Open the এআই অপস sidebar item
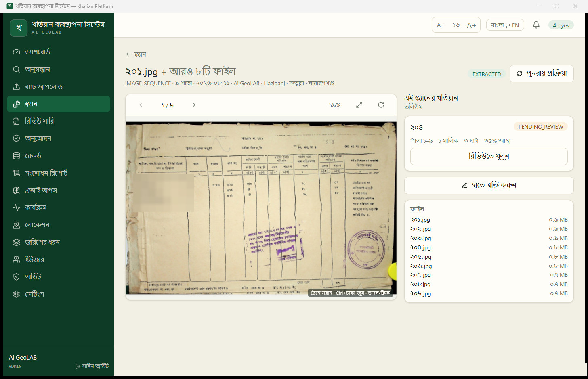This screenshot has height=379, width=588. tap(59, 191)
